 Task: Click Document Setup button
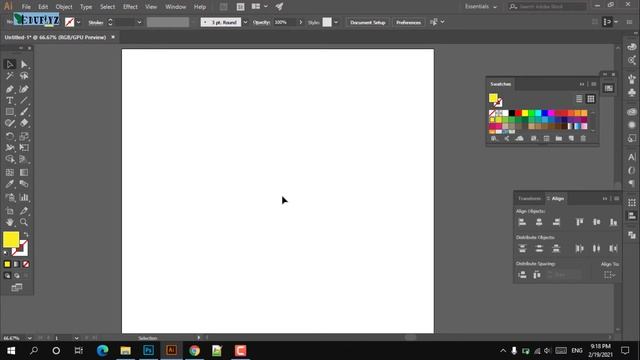368,22
